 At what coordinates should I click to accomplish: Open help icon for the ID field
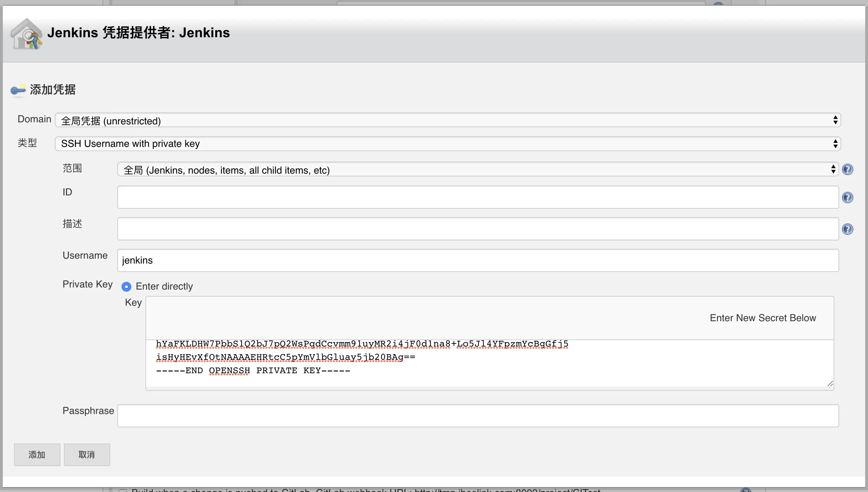tap(847, 198)
